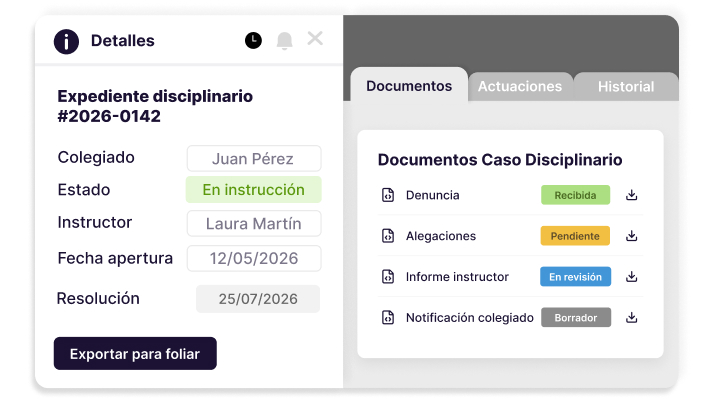This screenshot has height=399, width=714.
Task: Open the Actuaciones tab
Action: pos(520,87)
